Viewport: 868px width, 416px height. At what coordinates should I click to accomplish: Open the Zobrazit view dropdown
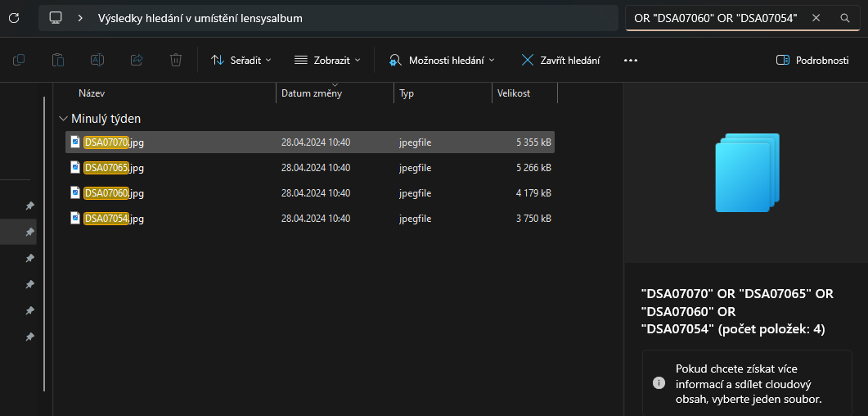[327, 61]
